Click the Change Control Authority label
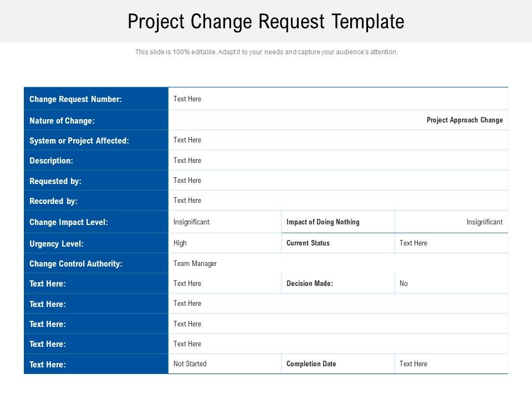The height and width of the screenshot is (399, 532). pos(76,264)
